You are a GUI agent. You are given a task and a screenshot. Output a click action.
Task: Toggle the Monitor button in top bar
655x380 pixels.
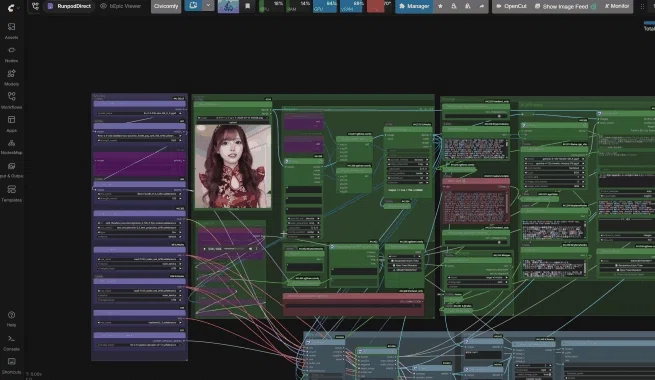[x=617, y=6]
